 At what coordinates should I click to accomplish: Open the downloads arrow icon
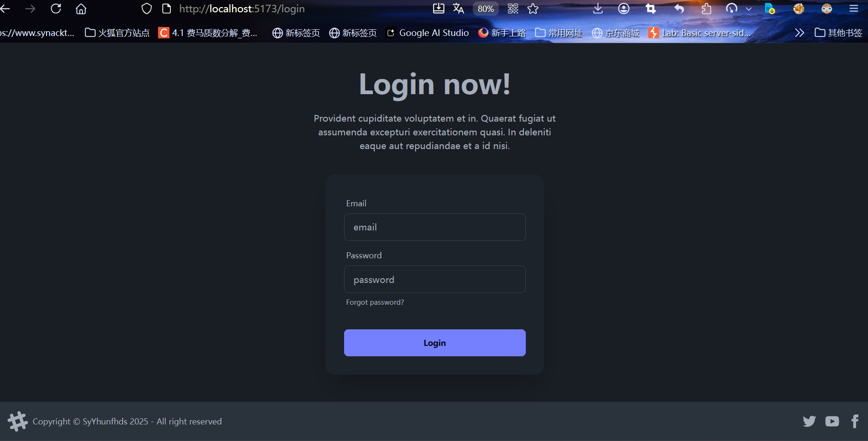(598, 9)
